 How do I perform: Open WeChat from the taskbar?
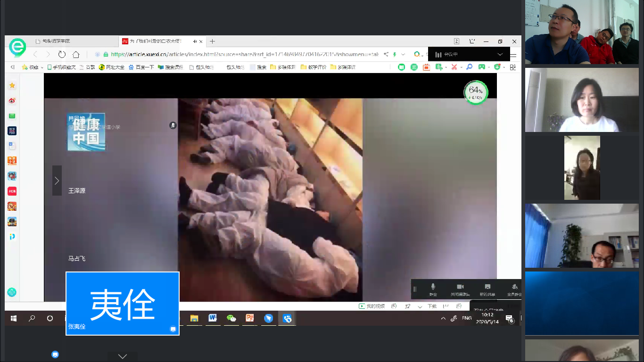[x=231, y=318]
